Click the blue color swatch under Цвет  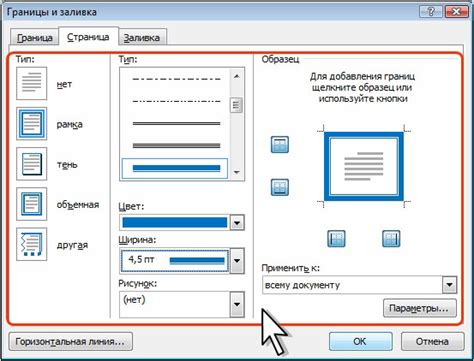(175, 223)
